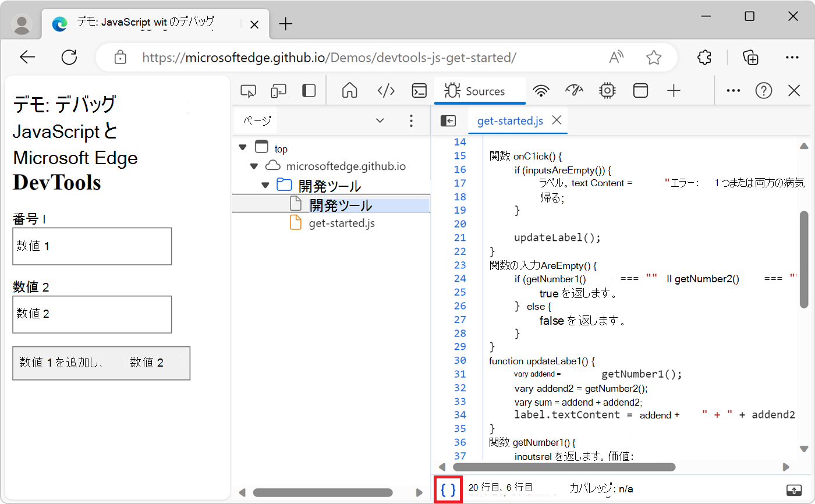Open the Welcome home icon tool
Screen dimensions: 815x504
(x=349, y=91)
